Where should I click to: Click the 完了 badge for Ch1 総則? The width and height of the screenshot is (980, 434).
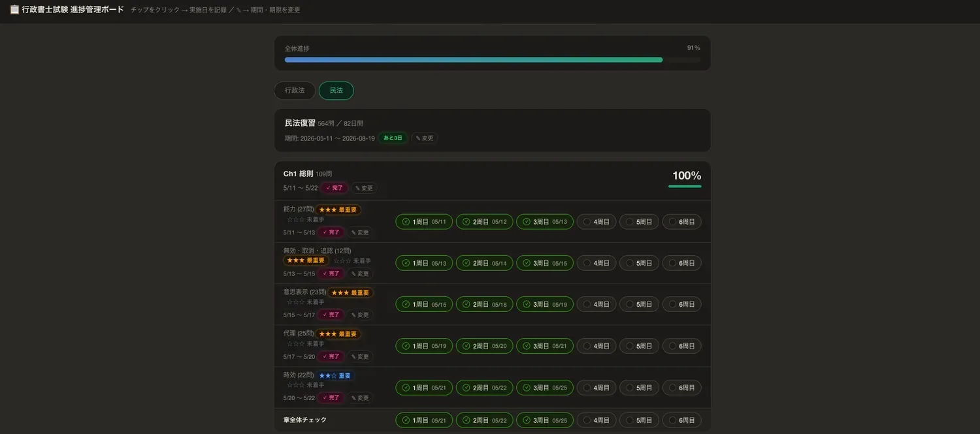click(x=335, y=188)
